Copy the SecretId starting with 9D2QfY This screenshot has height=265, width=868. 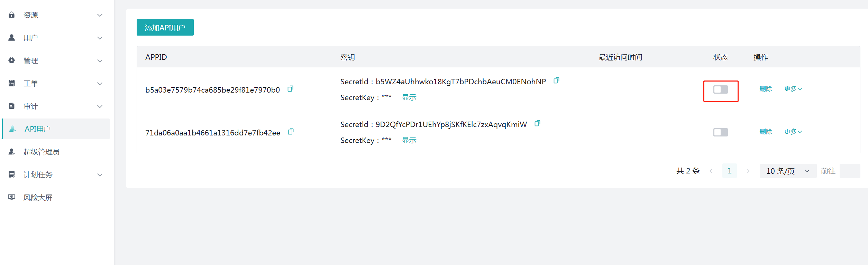point(537,124)
